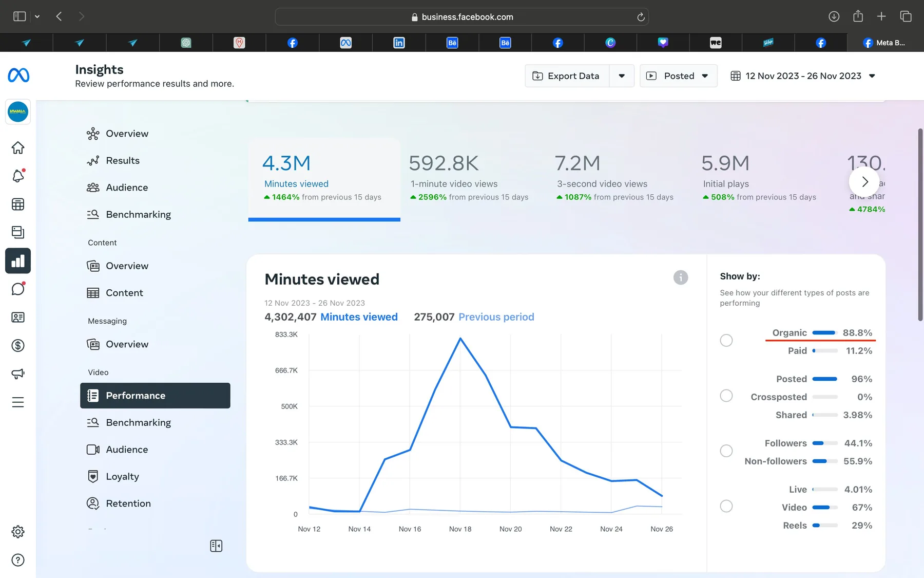Image resolution: width=924 pixels, height=578 pixels.
Task: Open Safari downloads icon
Action: [x=834, y=16]
